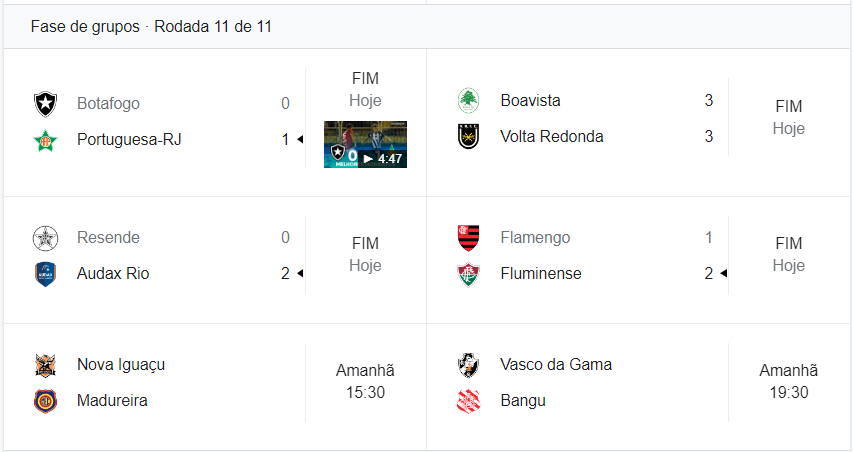
Task: Click the Bangu team crest
Action: point(468,400)
